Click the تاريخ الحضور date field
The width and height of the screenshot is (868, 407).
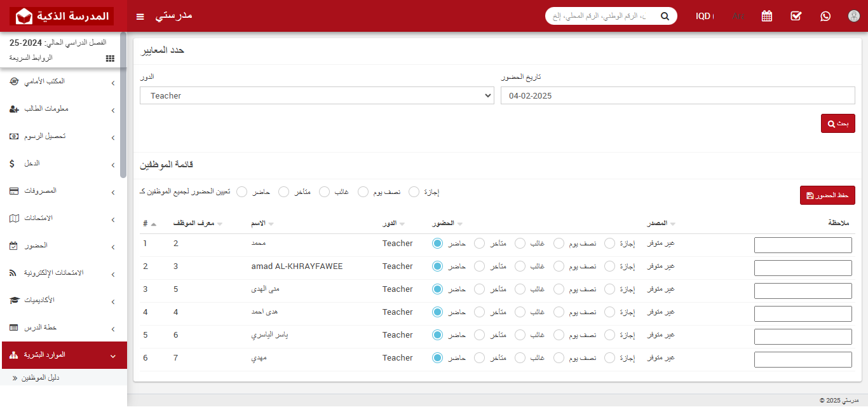[x=677, y=95]
